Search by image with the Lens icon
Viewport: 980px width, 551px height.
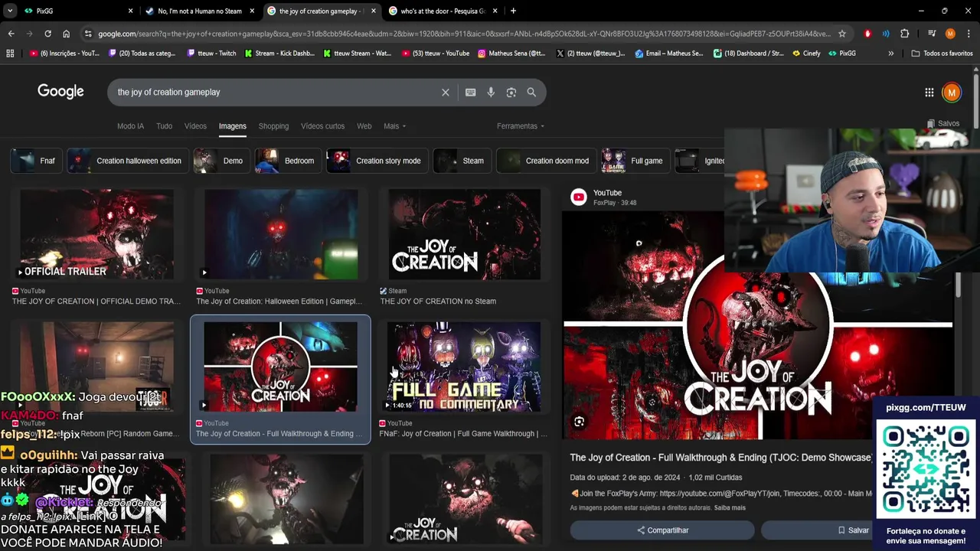pyautogui.click(x=511, y=93)
